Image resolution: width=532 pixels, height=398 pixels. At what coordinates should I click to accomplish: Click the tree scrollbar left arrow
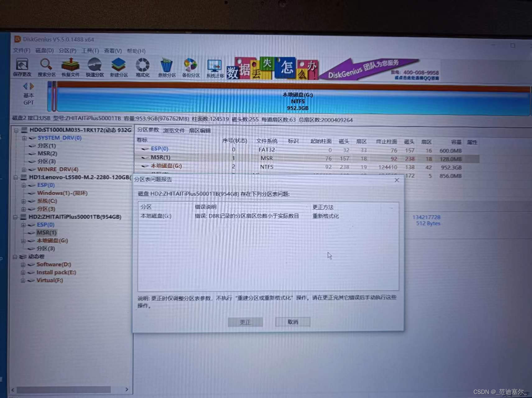(x=13, y=390)
